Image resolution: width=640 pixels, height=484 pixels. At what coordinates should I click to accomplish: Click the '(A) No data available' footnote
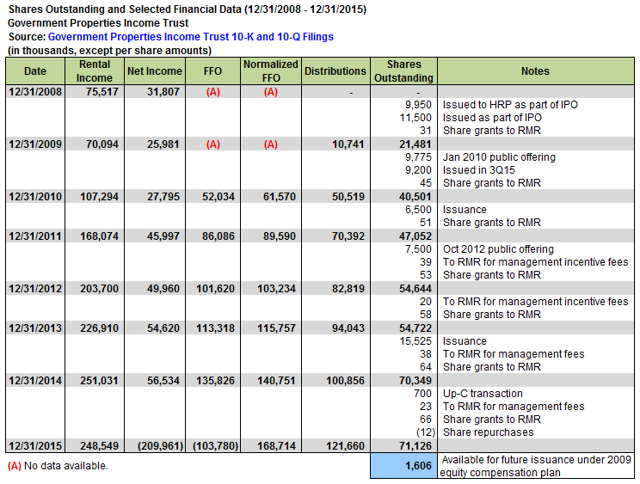coord(58,466)
